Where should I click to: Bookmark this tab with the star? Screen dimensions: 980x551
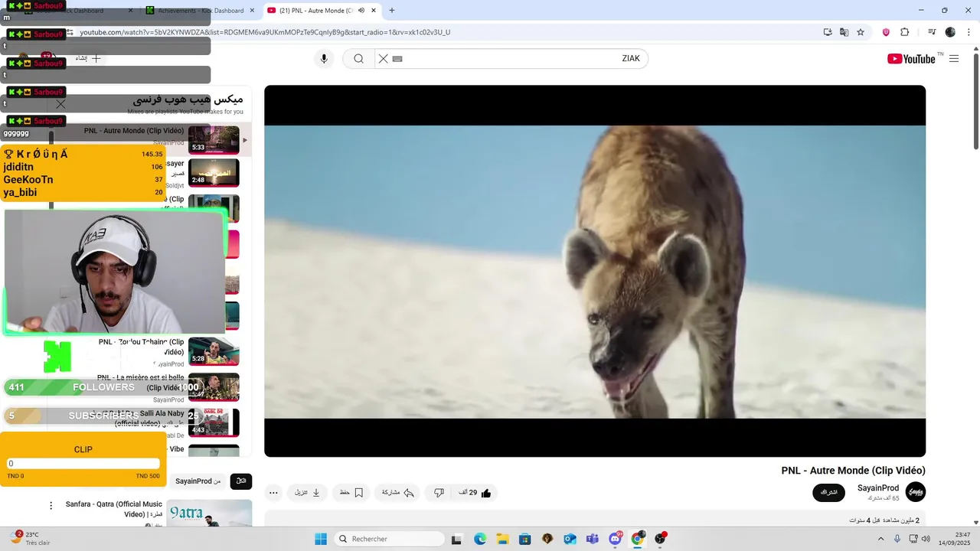(861, 32)
